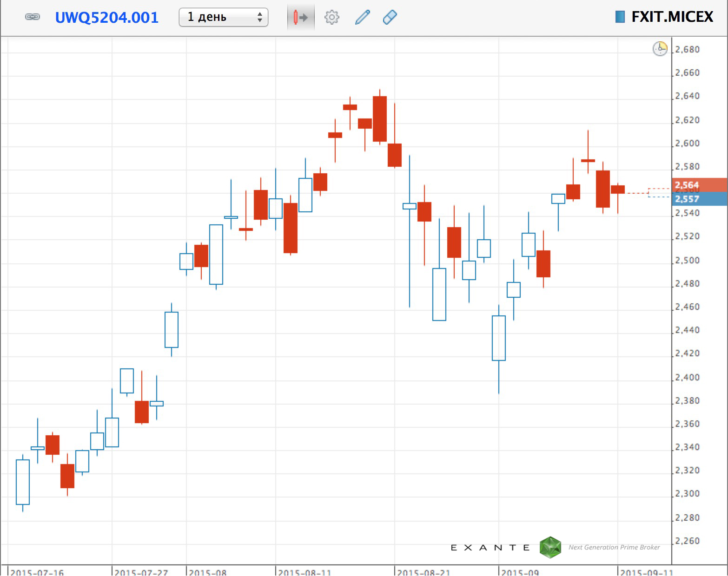Click the FXIT.MICEX instrument label

[x=672, y=17]
